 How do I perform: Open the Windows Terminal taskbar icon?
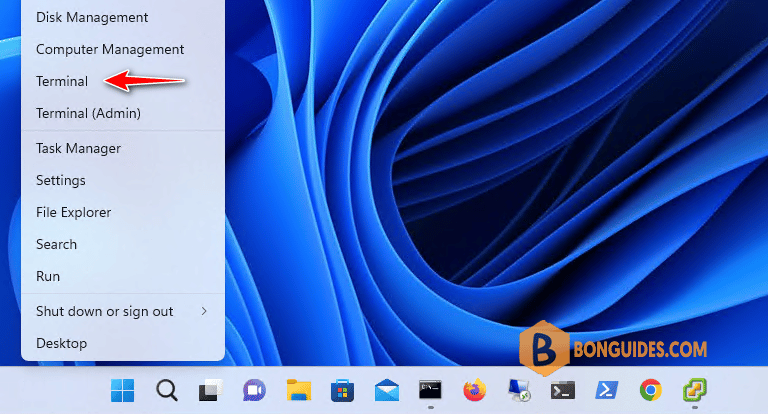click(563, 390)
